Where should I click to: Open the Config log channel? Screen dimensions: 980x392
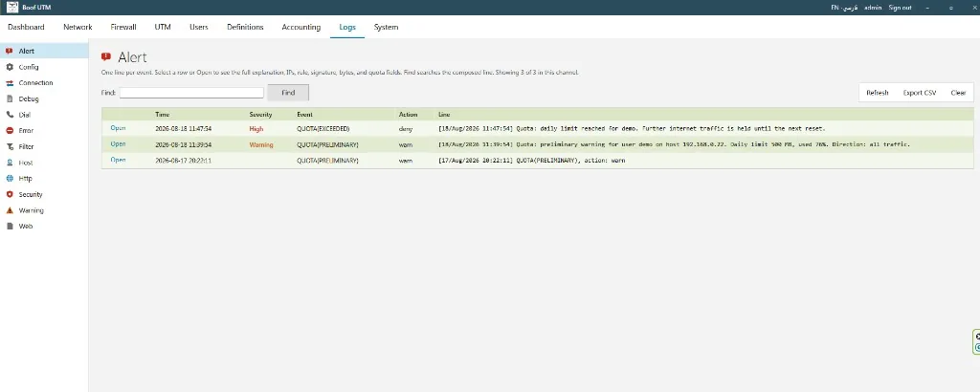[44, 67]
